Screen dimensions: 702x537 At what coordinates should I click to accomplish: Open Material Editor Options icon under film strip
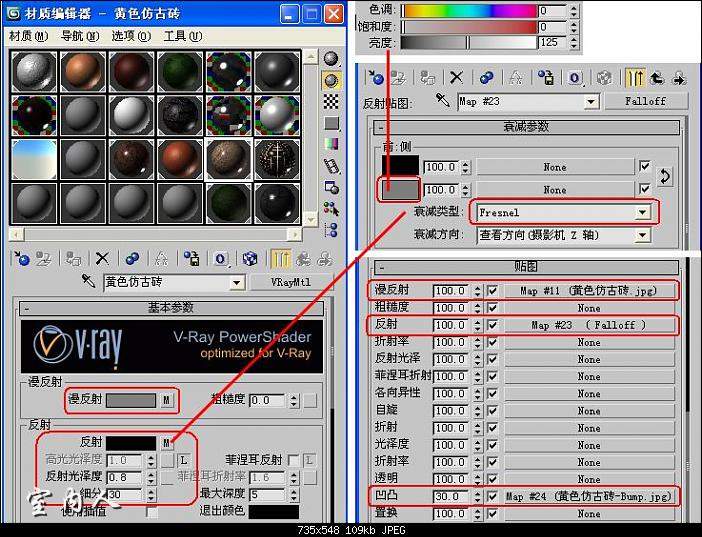pyautogui.click(x=331, y=187)
